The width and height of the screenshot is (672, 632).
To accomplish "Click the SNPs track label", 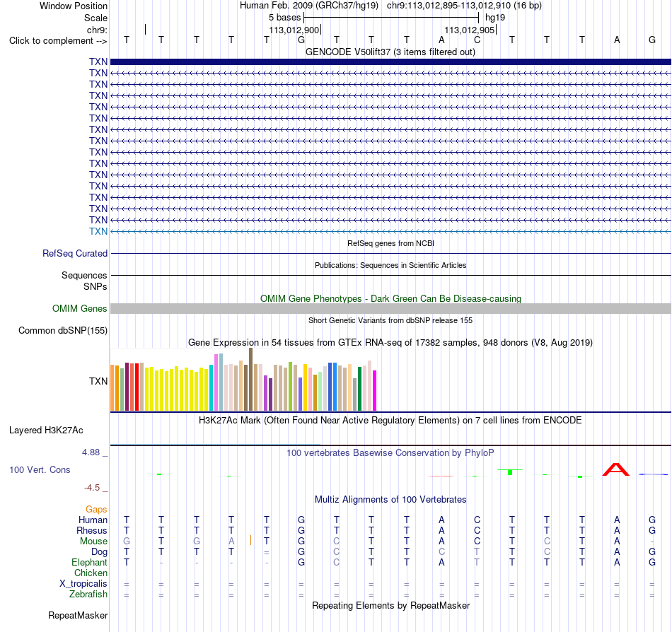I will point(95,286).
